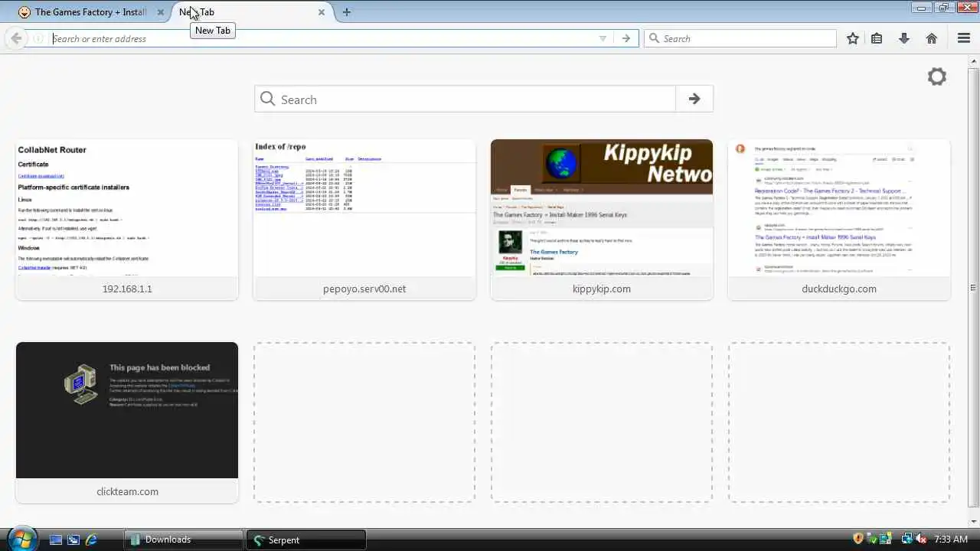Click the pepoyo.serv00.net label
The width and height of the screenshot is (980, 551).
tap(364, 289)
